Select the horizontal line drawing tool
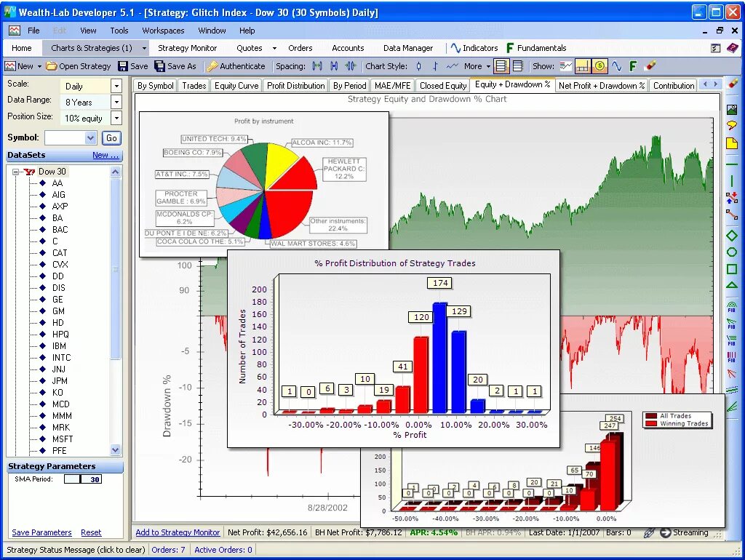The height and width of the screenshot is (560, 745). tap(732, 164)
